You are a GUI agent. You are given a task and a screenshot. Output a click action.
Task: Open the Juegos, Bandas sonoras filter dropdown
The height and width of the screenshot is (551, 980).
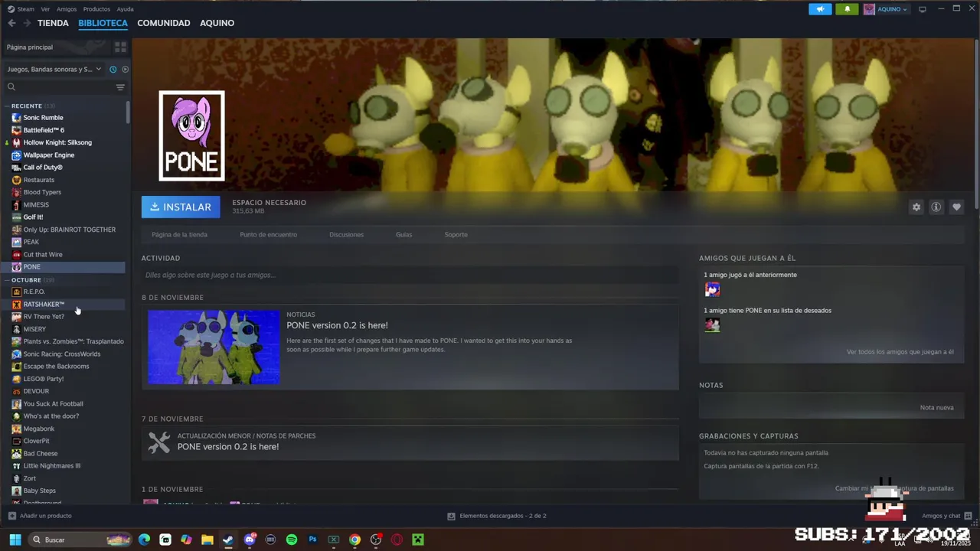coord(54,69)
